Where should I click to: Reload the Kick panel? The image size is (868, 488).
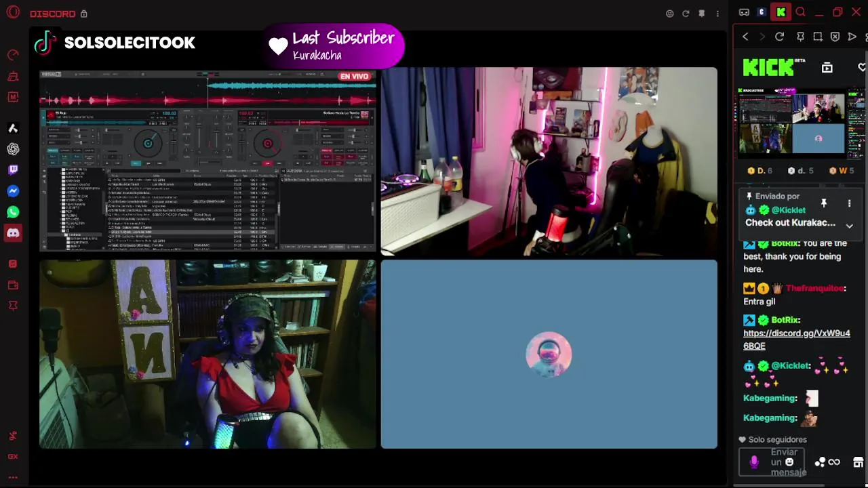[x=779, y=37]
